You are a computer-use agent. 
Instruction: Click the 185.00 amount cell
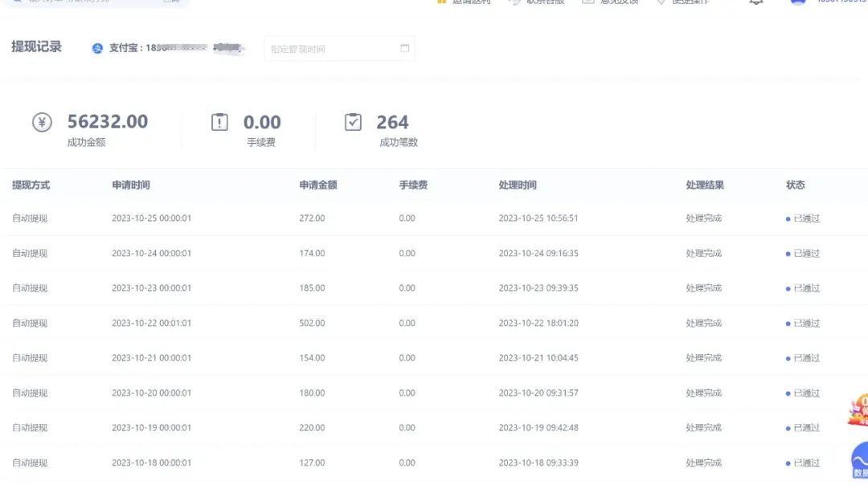coord(312,288)
